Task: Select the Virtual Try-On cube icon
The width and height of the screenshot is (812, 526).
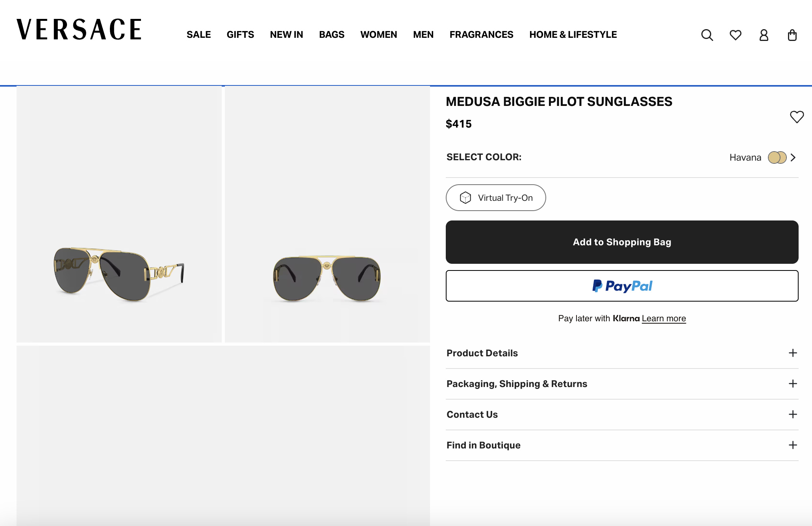Action: [466, 198]
